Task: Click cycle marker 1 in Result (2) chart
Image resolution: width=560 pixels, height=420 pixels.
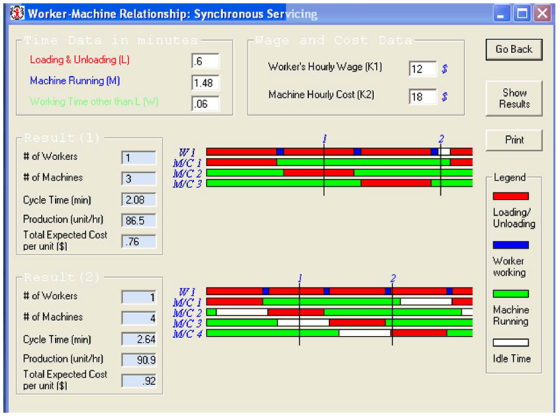Action: tap(300, 278)
